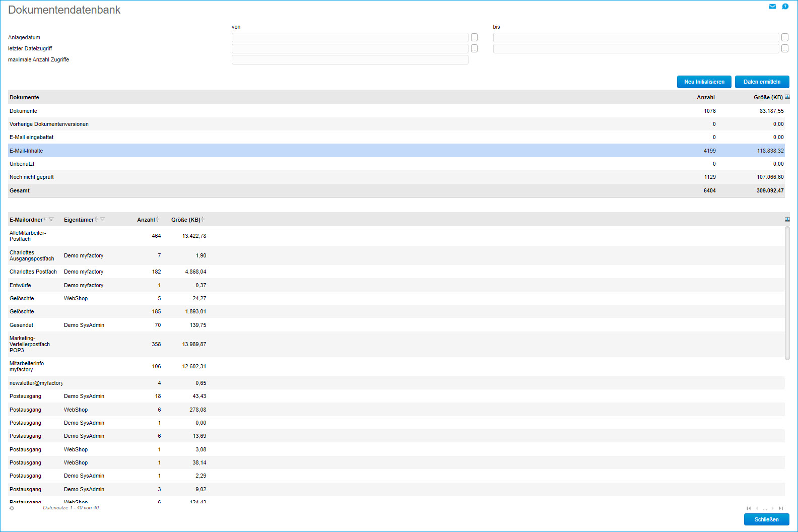The width and height of the screenshot is (798, 532).
Task: Open date picker for letzter Dateizugriff bis
Action: click(x=785, y=49)
